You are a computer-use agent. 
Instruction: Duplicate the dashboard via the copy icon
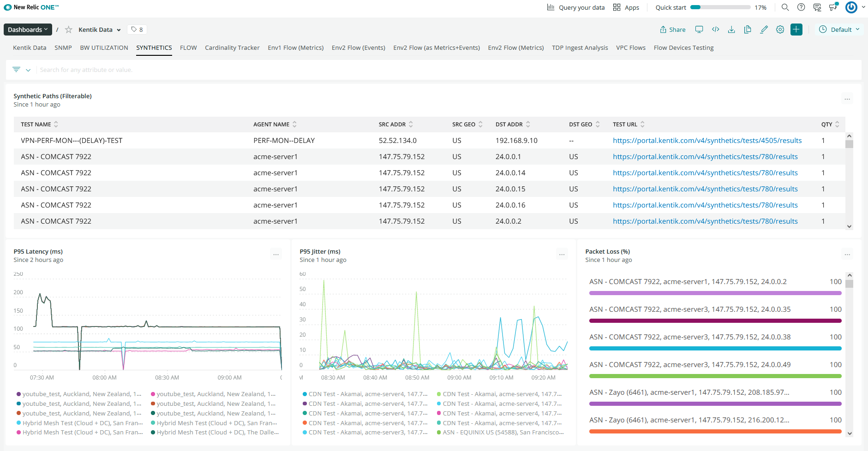[748, 30]
